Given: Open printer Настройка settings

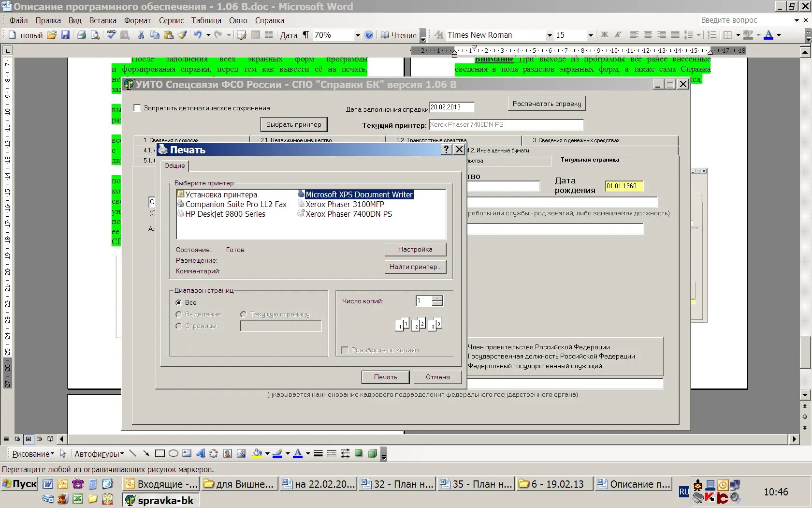Looking at the screenshot, I should tap(415, 249).
